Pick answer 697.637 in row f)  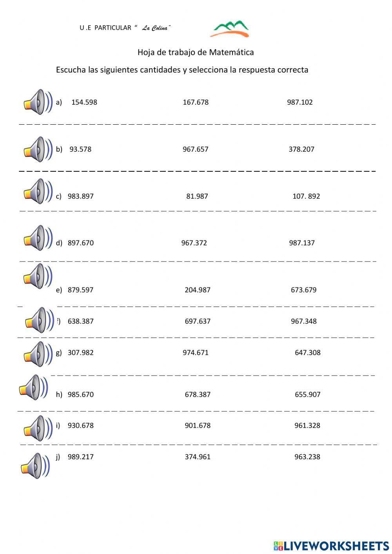tap(198, 322)
